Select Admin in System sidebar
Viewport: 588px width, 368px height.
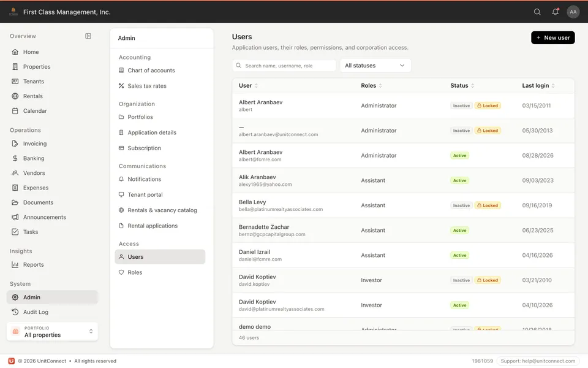point(52,297)
